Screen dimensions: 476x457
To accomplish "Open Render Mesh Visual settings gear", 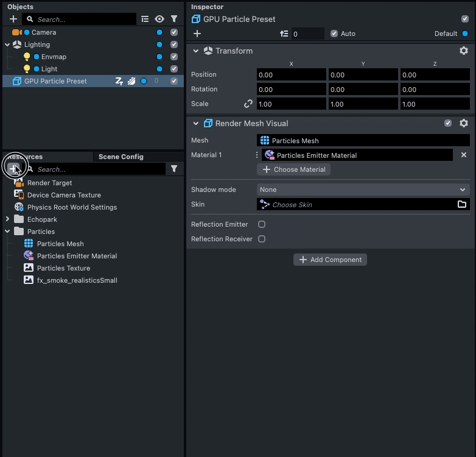I will coord(464,124).
